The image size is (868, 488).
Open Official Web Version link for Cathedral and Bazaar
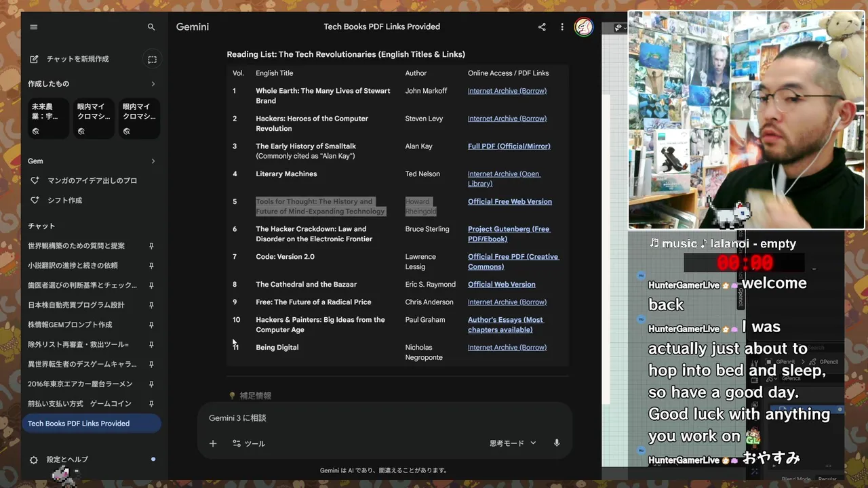(502, 285)
